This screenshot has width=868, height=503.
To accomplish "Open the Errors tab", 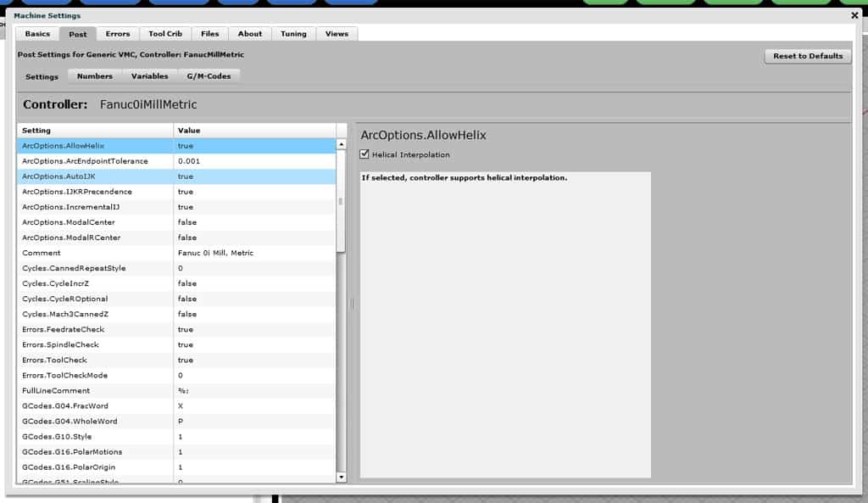I will coord(118,33).
